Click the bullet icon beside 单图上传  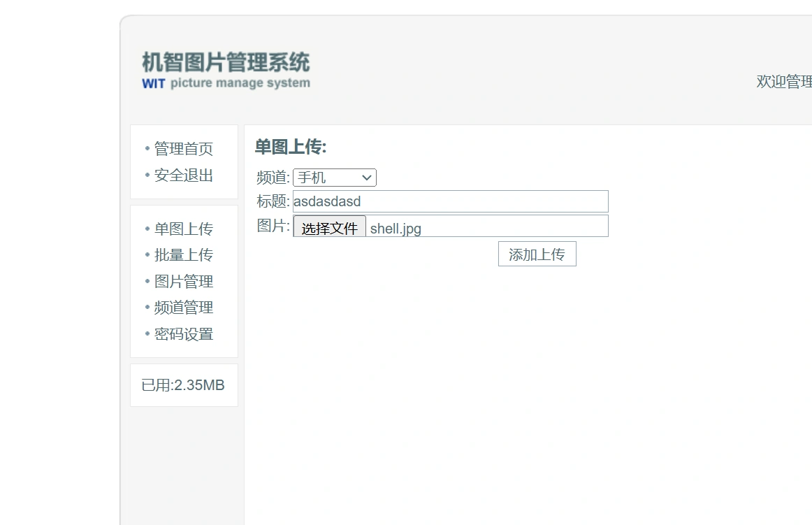[147, 229]
